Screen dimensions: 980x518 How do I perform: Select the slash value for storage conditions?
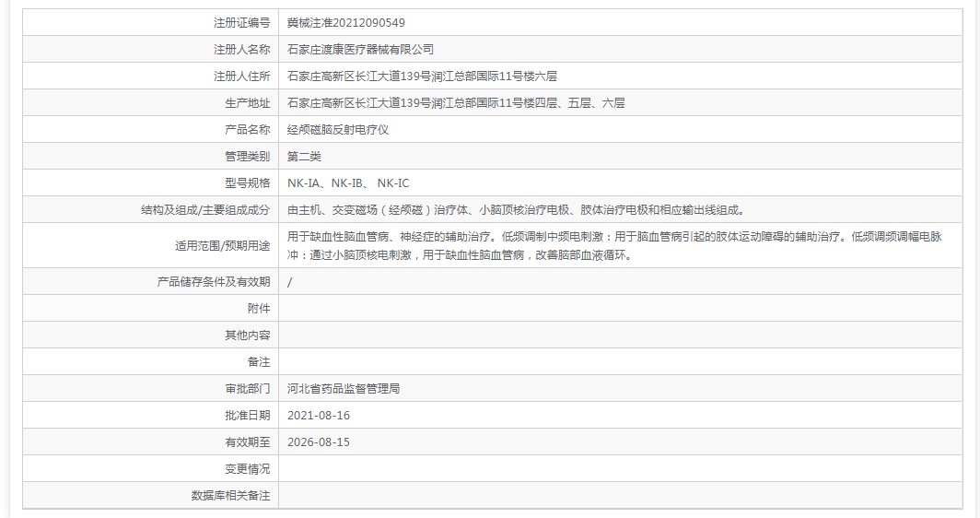pos(289,282)
